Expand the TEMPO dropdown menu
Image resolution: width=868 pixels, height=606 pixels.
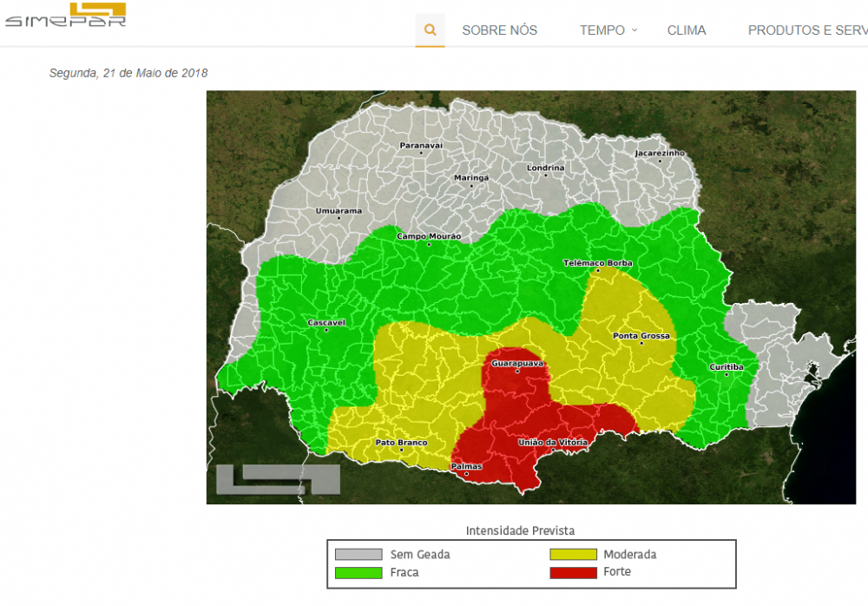tap(602, 30)
